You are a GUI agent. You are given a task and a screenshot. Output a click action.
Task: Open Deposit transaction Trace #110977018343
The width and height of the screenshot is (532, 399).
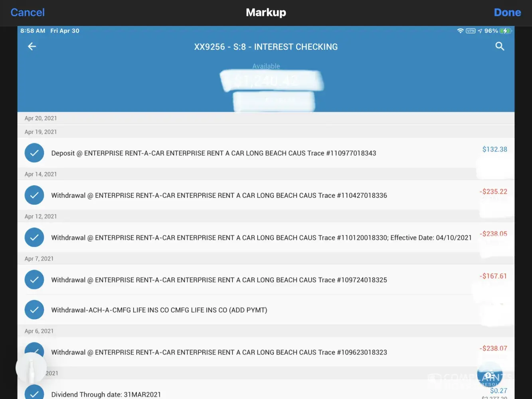tap(266, 153)
